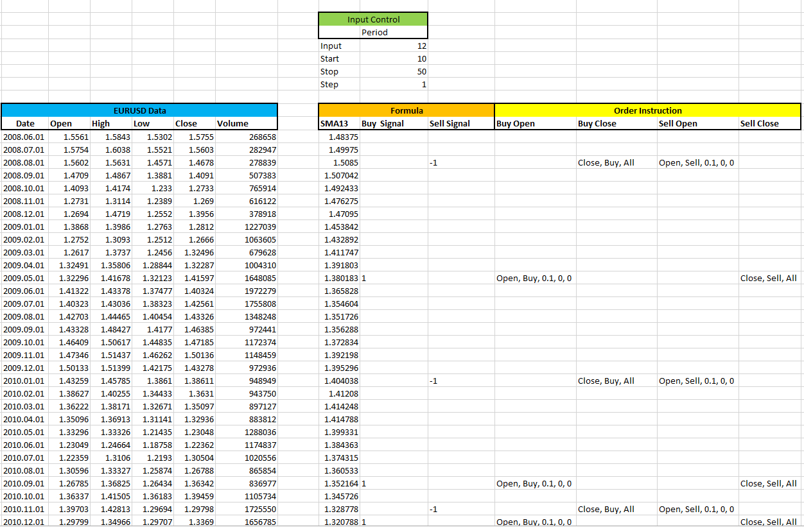
Task: Click the Volume column header cell
Action: click(x=246, y=123)
